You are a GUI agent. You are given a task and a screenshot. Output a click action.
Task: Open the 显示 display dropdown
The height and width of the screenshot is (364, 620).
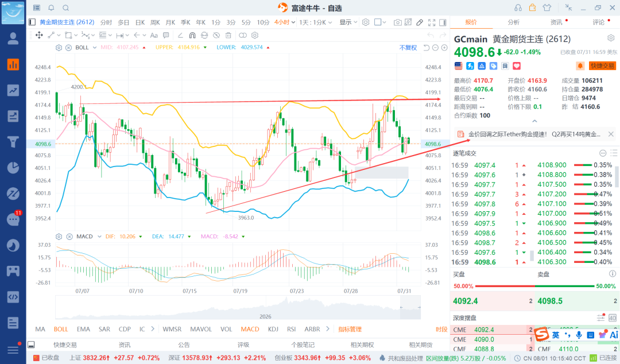click(x=348, y=22)
